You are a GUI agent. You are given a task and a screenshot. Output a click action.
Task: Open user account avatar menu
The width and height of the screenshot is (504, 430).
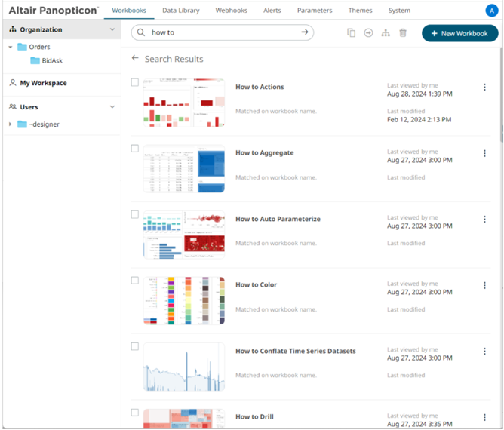pyautogui.click(x=491, y=11)
